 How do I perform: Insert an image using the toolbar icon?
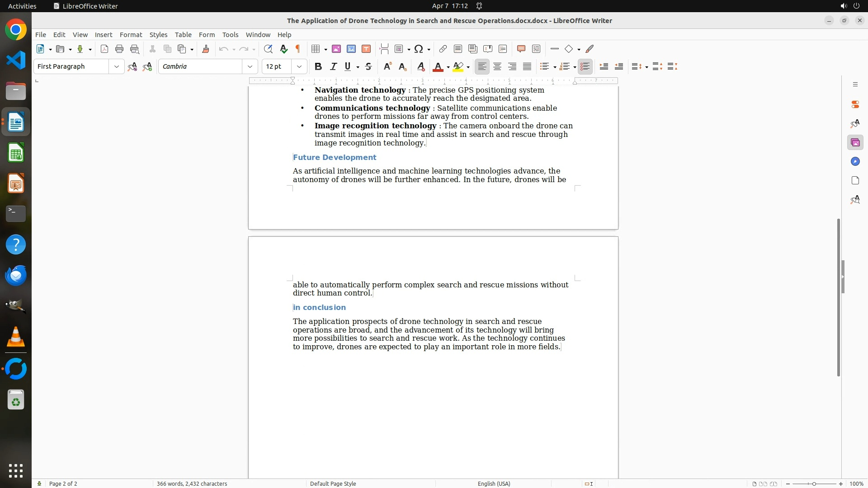point(336,49)
